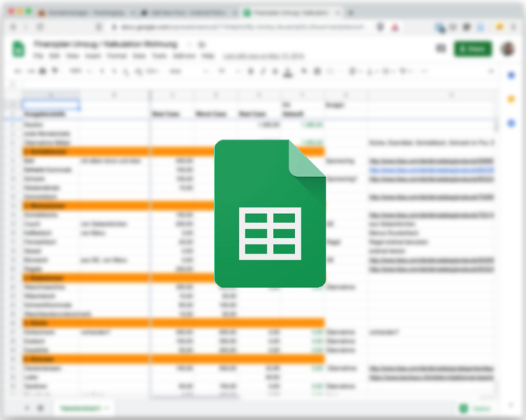Click the side panel arrow at bottom right
Viewport: 526px width, 420px height.
point(510,405)
